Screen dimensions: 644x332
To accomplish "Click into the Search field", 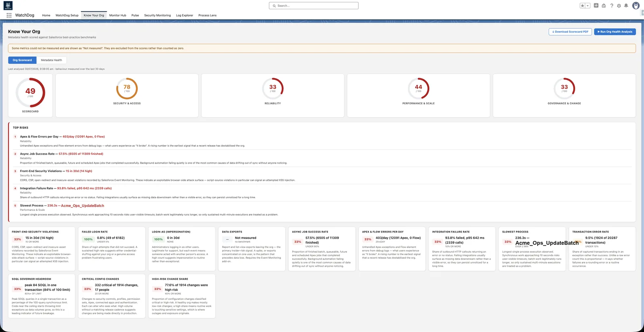I will point(314,6).
